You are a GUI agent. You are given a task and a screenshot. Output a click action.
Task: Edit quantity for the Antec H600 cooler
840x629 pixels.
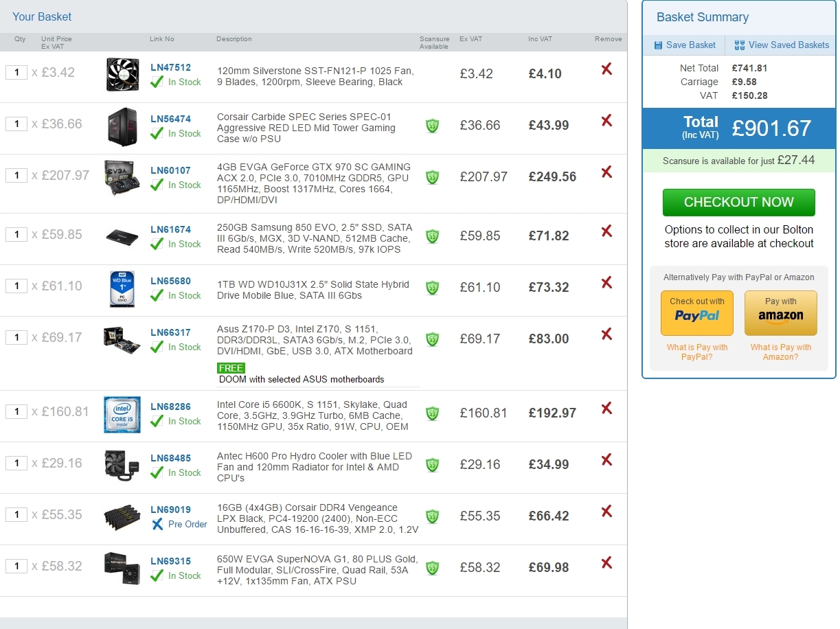[16, 463]
